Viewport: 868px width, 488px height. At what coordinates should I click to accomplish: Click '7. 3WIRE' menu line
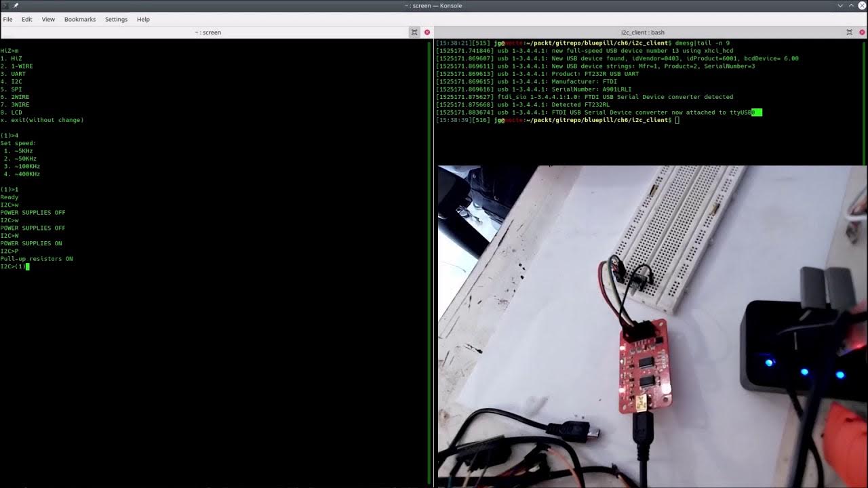(x=15, y=104)
